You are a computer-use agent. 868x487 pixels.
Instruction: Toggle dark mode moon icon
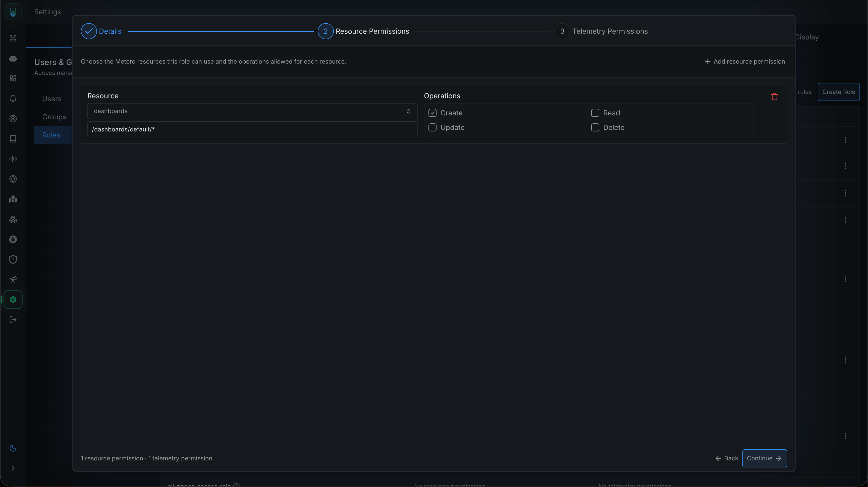pyautogui.click(x=13, y=448)
